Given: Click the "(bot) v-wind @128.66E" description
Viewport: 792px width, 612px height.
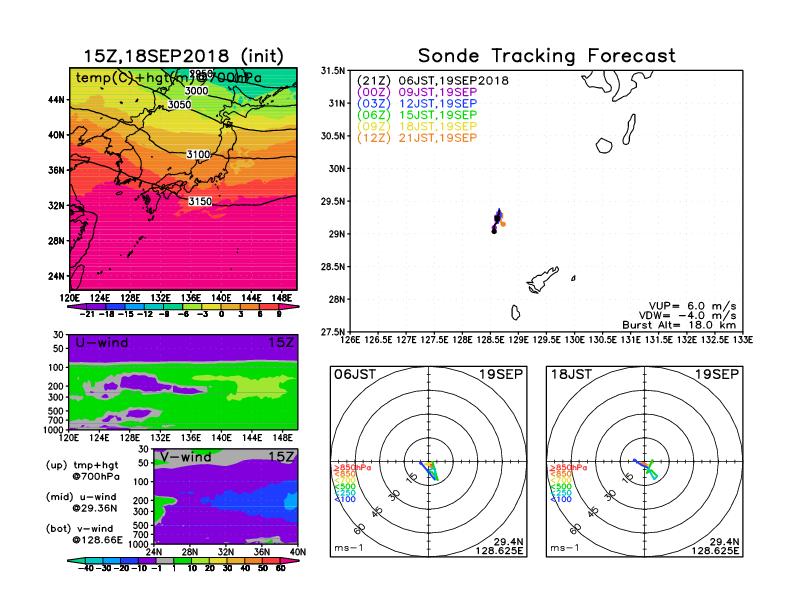Looking at the screenshot, I should [84, 534].
